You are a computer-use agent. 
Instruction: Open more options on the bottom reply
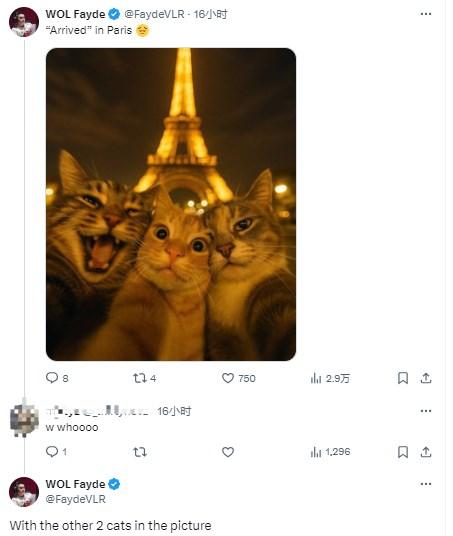[426, 484]
